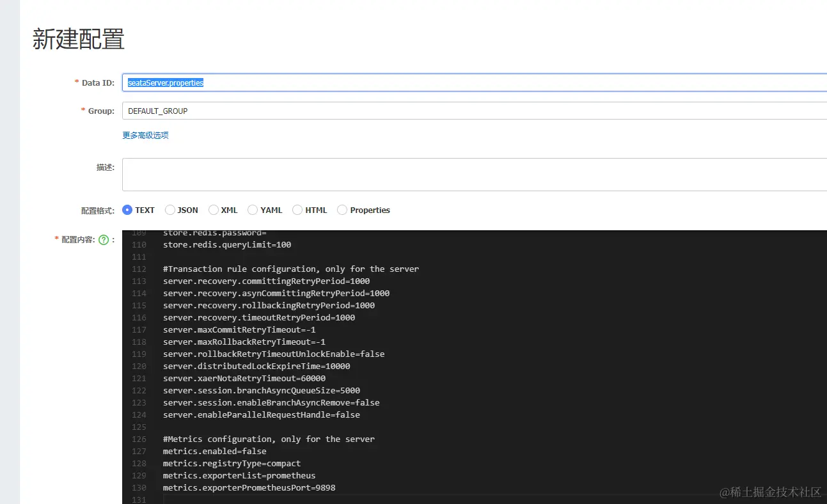Click line server.recovery.committingRetryPeriod=1000
The height and width of the screenshot is (504, 827).
tap(266, 281)
